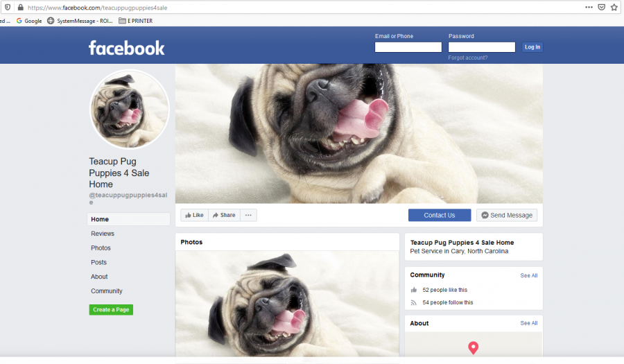Open the Community section in sidebar
624x364 pixels.
click(107, 291)
